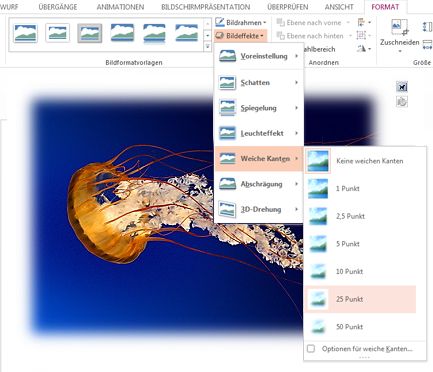Expand the picture styles gallery arrow

click(x=207, y=47)
